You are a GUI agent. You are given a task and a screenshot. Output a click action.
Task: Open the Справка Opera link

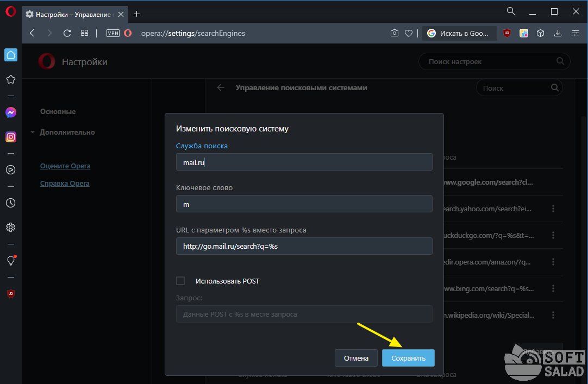pyautogui.click(x=65, y=183)
